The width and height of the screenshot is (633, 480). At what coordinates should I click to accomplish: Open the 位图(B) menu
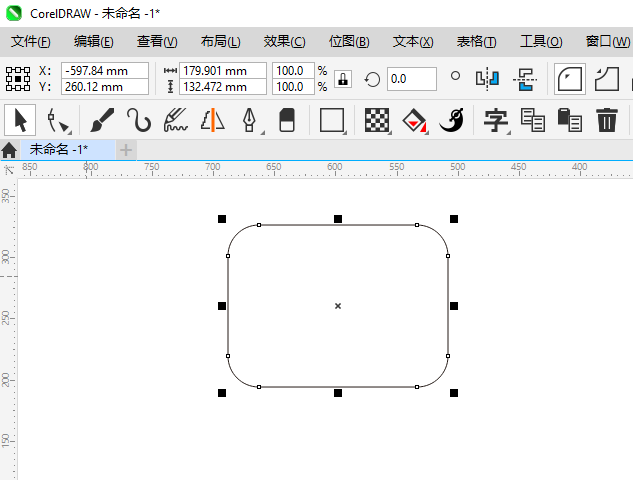349,42
